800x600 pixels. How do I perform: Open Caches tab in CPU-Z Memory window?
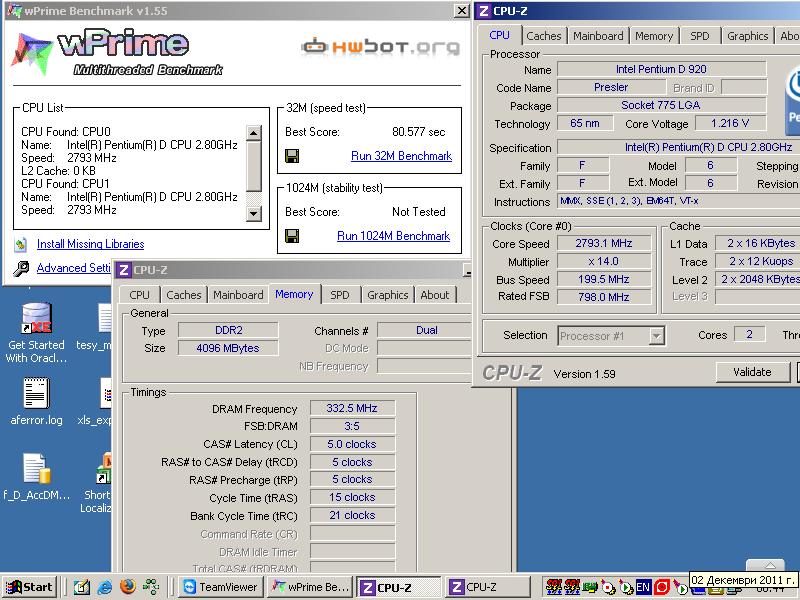click(184, 295)
